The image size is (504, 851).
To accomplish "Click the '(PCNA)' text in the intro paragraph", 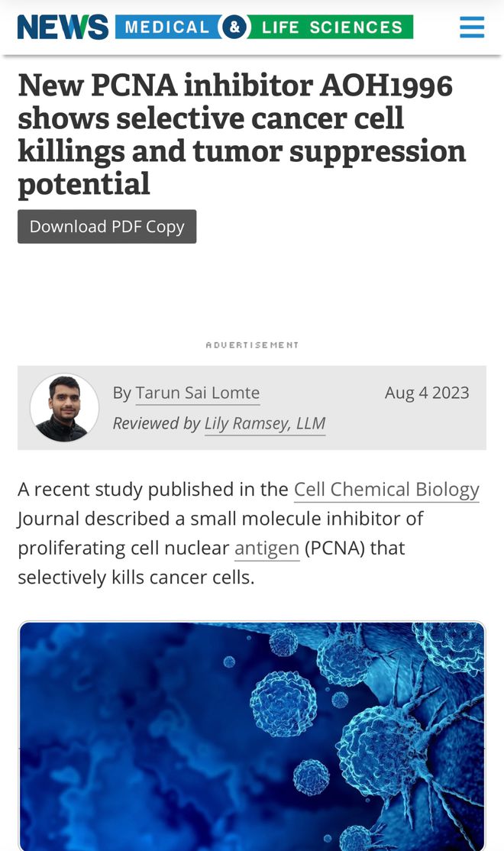I will 334,548.
